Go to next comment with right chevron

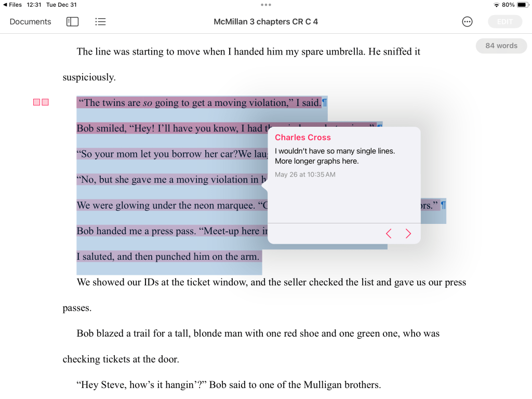pos(408,234)
